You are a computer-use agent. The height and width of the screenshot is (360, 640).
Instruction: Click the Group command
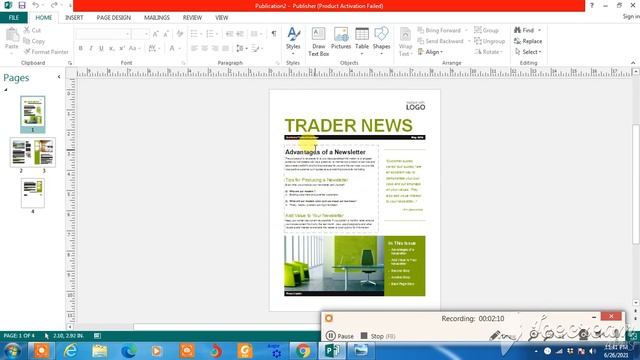coord(487,30)
